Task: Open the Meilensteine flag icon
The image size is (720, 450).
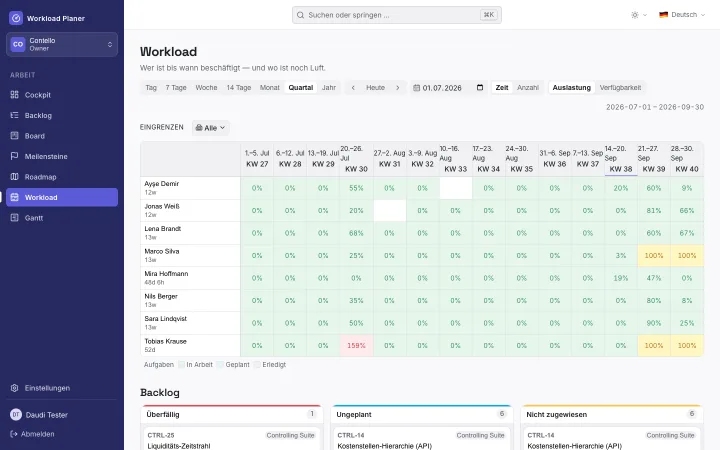Action: tap(15, 156)
